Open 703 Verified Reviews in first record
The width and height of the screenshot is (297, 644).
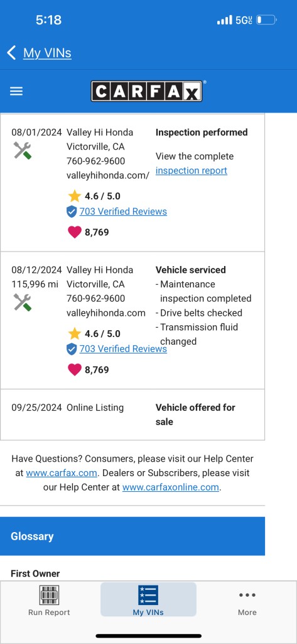pos(123,211)
